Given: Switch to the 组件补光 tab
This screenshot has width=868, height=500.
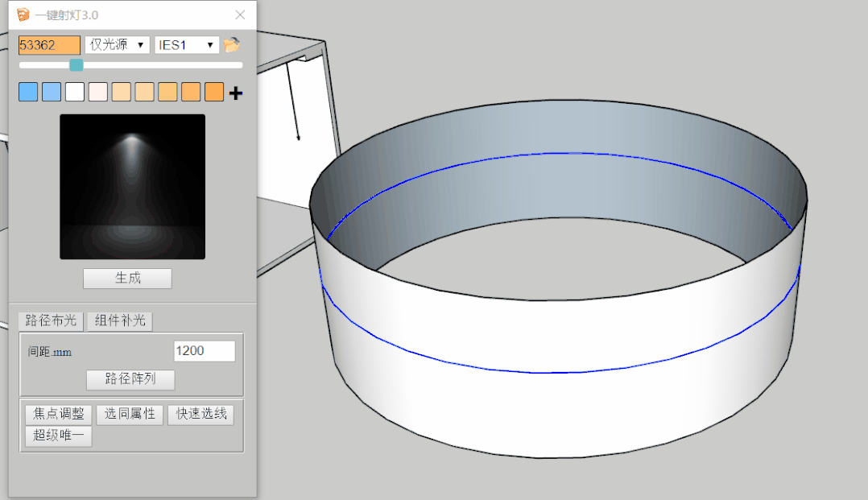Looking at the screenshot, I should click(119, 320).
